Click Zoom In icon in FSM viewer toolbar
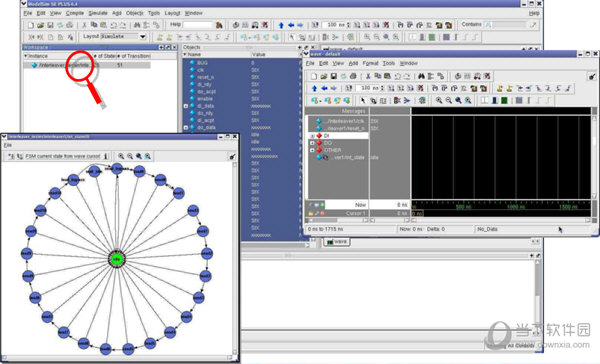 coord(121,156)
